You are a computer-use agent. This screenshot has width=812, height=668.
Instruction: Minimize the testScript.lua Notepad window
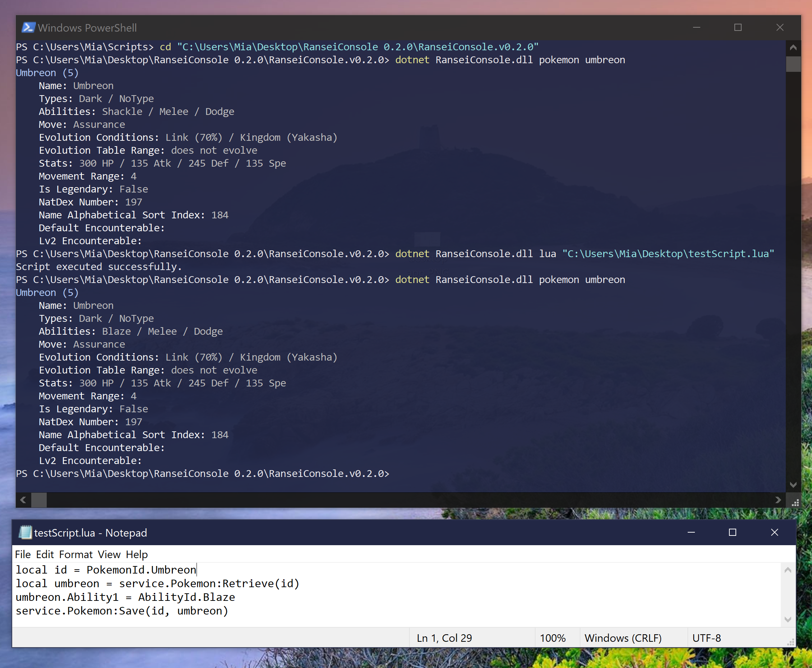pos(691,533)
